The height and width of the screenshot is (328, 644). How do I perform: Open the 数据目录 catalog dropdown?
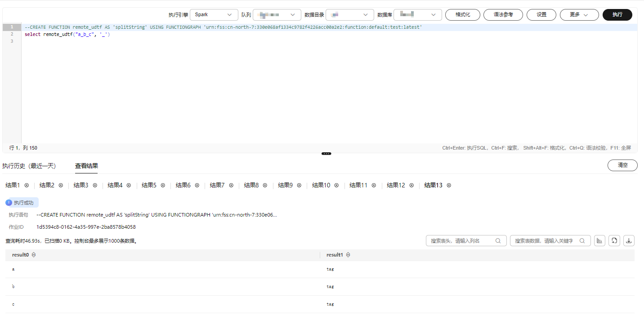350,15
